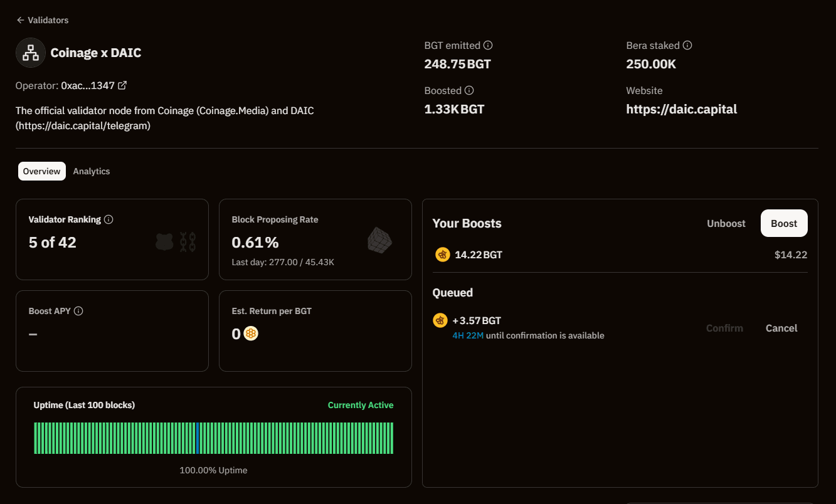Click the BGT token icon in Your Boosts
Screen dimensions: 836x504
pyautogui.click(x=443, y=255)
